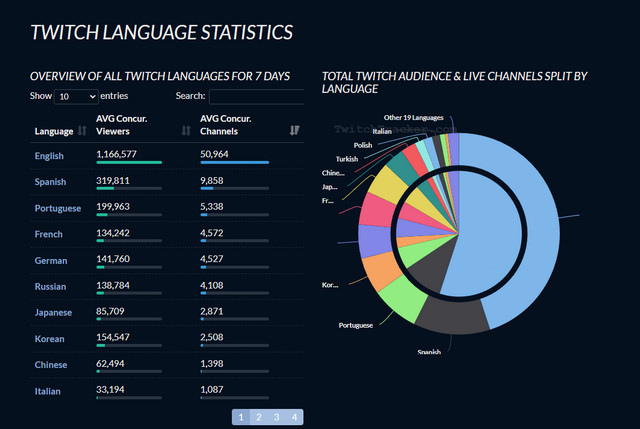This screenshot has width=640, height=429.
Task: Click English viewers value 1,166,577
Action: point(116,154)
